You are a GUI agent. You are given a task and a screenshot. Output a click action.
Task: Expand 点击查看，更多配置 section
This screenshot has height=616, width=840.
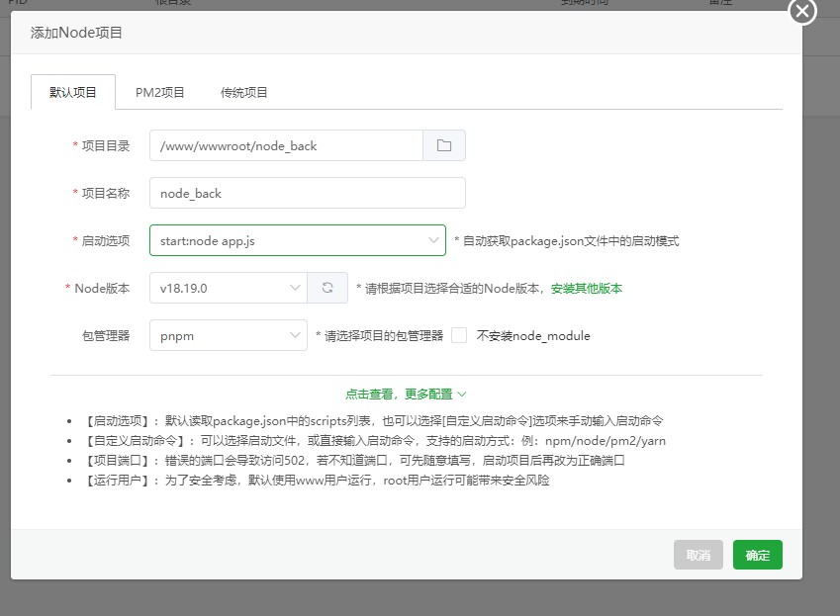(406, 395)
